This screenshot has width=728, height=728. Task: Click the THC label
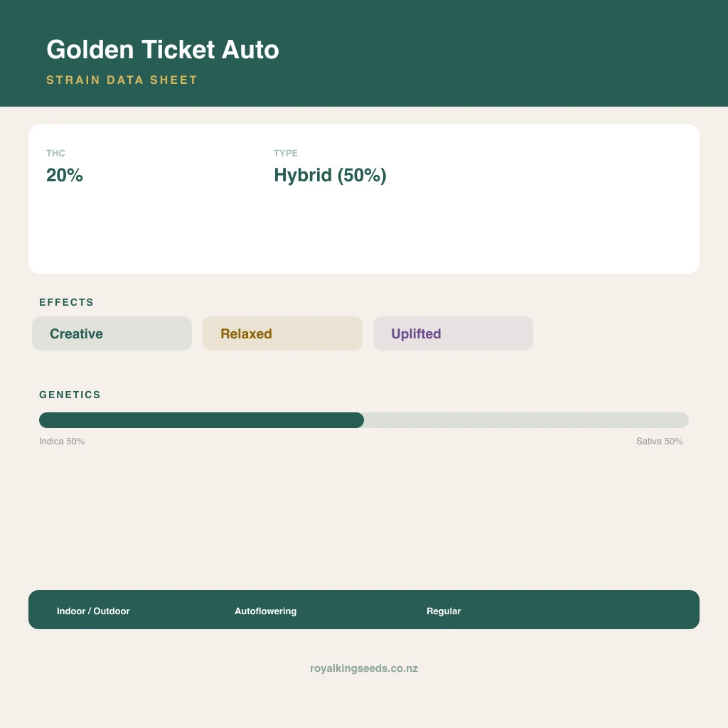[55, 154]
